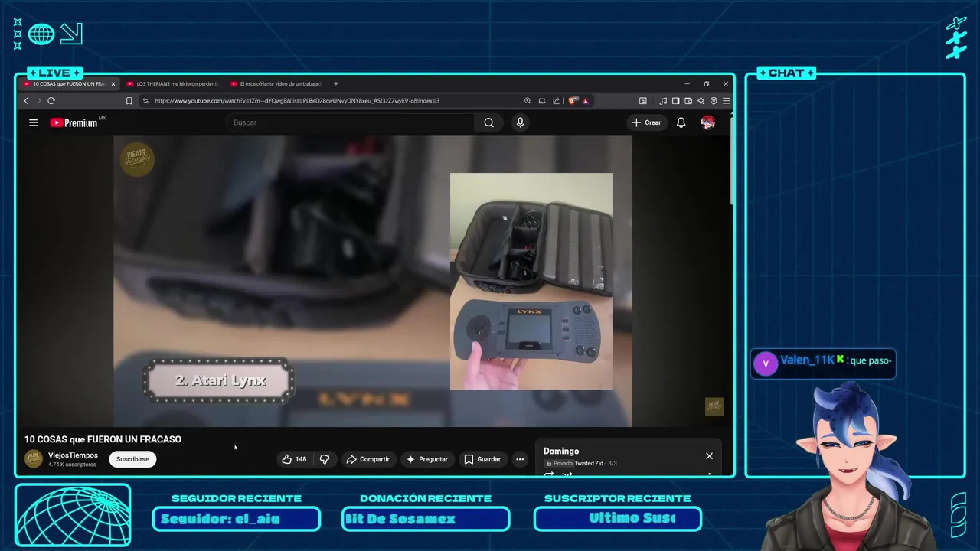980x551 pixels.
Task: Open the YouTube account avatar menu
Action: click(x=707, y=122)
